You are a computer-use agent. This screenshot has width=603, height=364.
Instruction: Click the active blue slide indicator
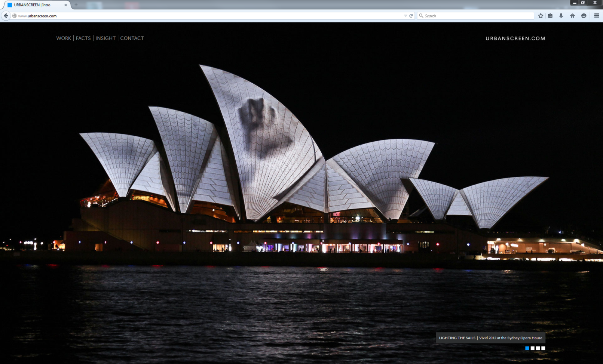coord(527,348)
